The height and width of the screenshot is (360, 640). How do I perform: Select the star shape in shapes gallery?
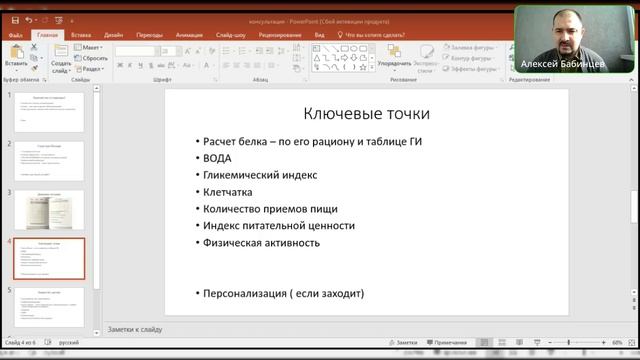coord(362,67)
